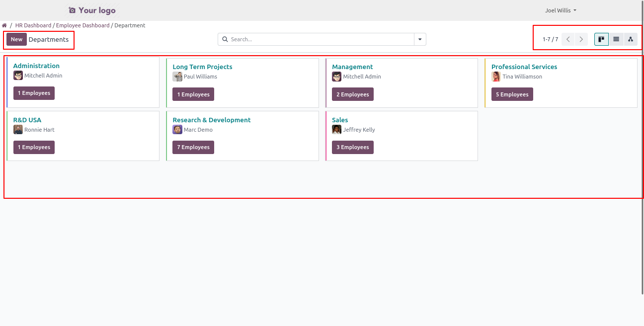Click Marc Demo's avatar picture
Viewport: 644px width, 326px height.
[177, 130]
